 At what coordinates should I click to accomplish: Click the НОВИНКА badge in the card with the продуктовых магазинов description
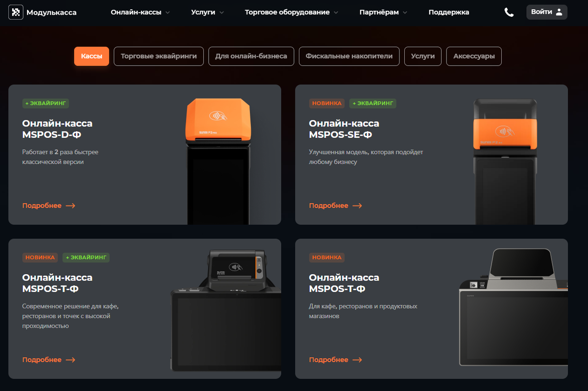point(327,258)
